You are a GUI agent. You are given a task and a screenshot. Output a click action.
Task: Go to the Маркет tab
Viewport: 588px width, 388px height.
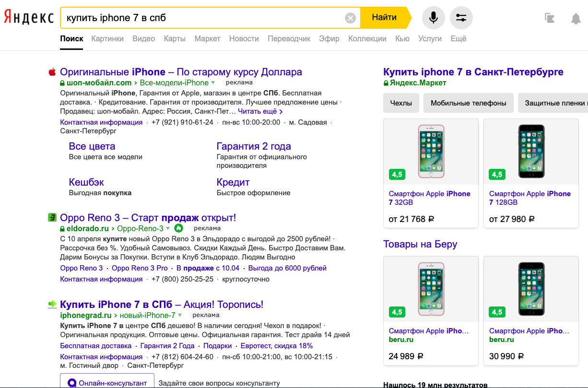207,38
